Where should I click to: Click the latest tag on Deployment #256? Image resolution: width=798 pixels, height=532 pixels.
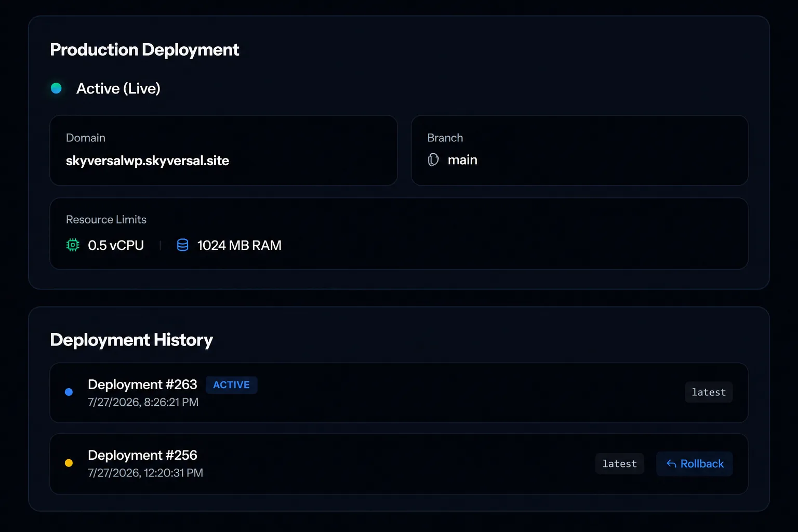pos(620,464)
